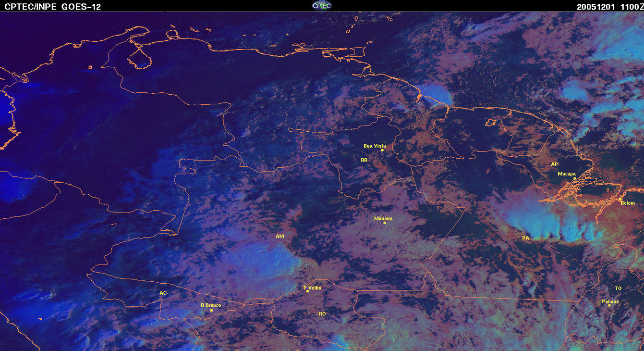The image size is (644, 351).
Task: Click the AP state label
Action: (554, 164)
